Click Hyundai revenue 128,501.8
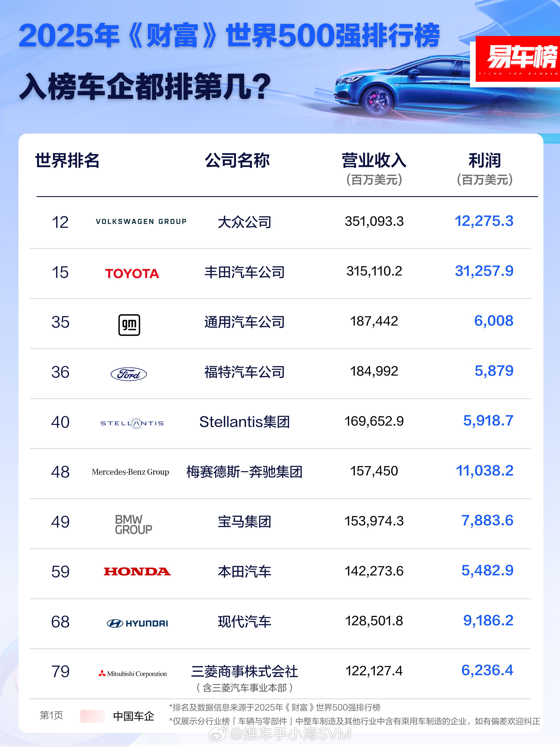The height and width of the screenshot is (747, 560). pos(374,621)
